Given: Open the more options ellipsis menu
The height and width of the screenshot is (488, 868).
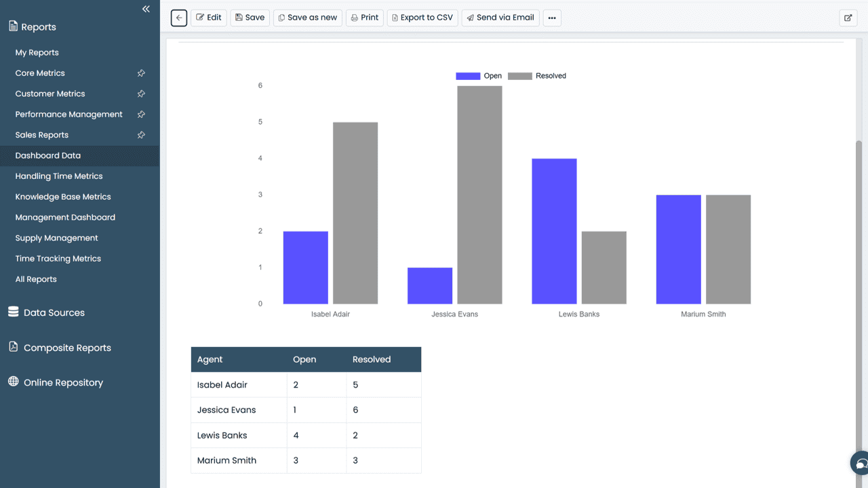Looking at the screenshot, I should (x=552, y=18).
